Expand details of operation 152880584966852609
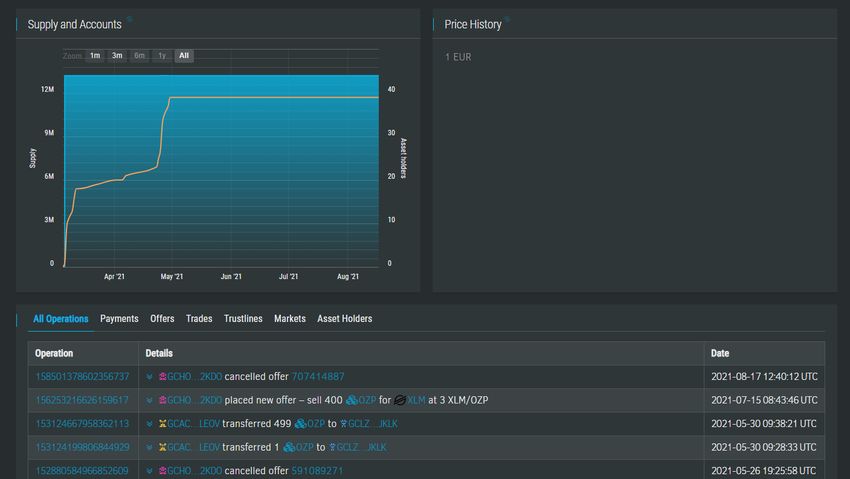 (150, 471)
